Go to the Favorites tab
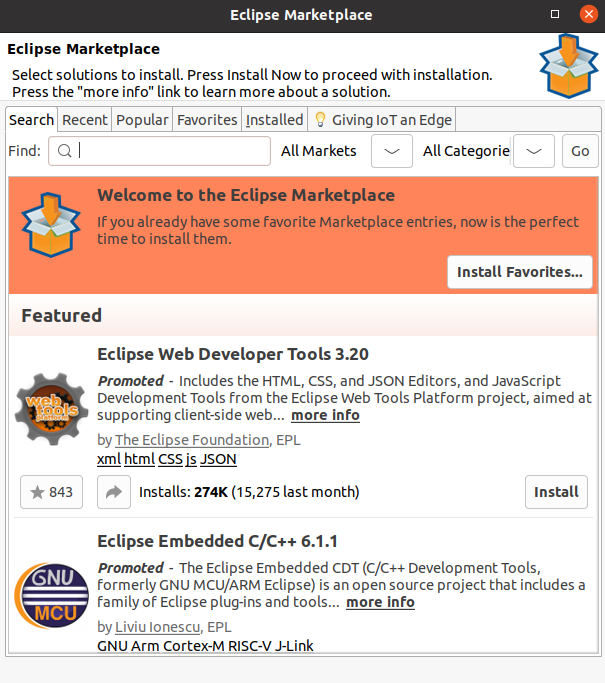This screenshot has width=605, height=683. tap(207, 120)
